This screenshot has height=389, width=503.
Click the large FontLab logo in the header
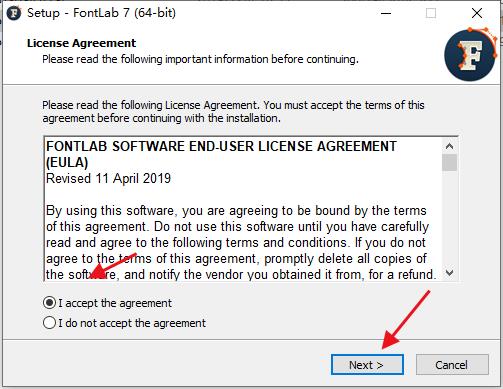pyautogui.click(x=470, y=55)
